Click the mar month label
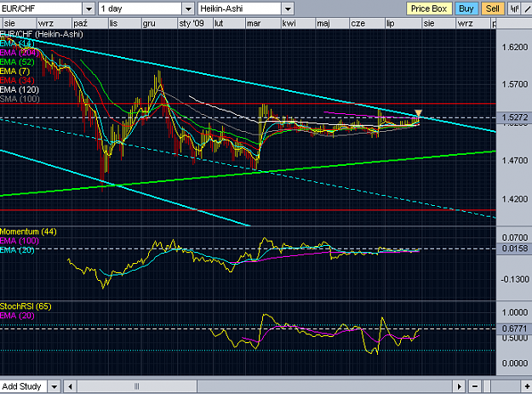This screenshot has height=394, width=532. pos(254,23)
